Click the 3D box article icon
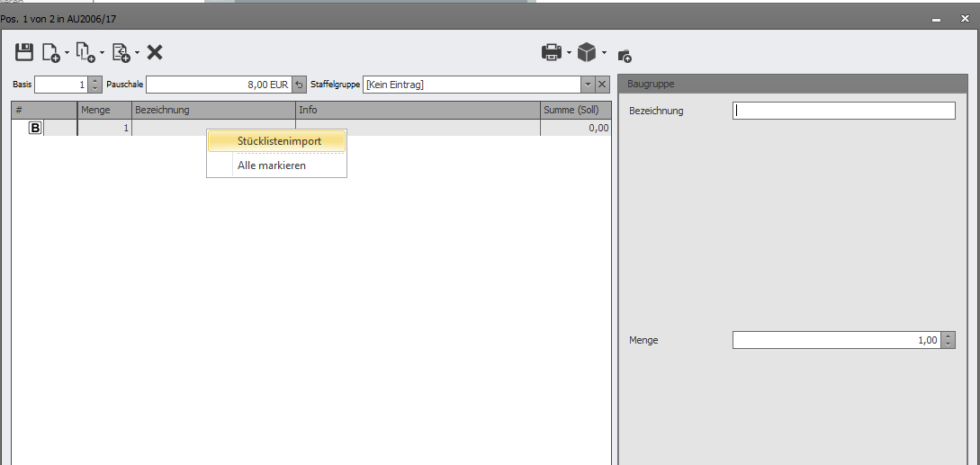980x465 pixels. click(x=587, y=53)
